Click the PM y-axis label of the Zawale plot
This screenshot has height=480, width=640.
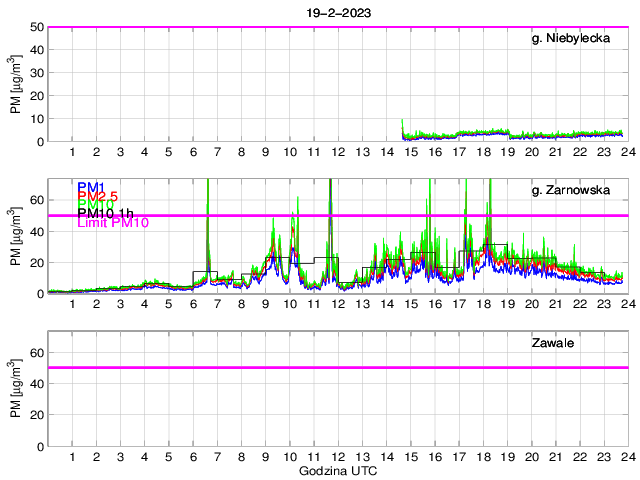15,389
